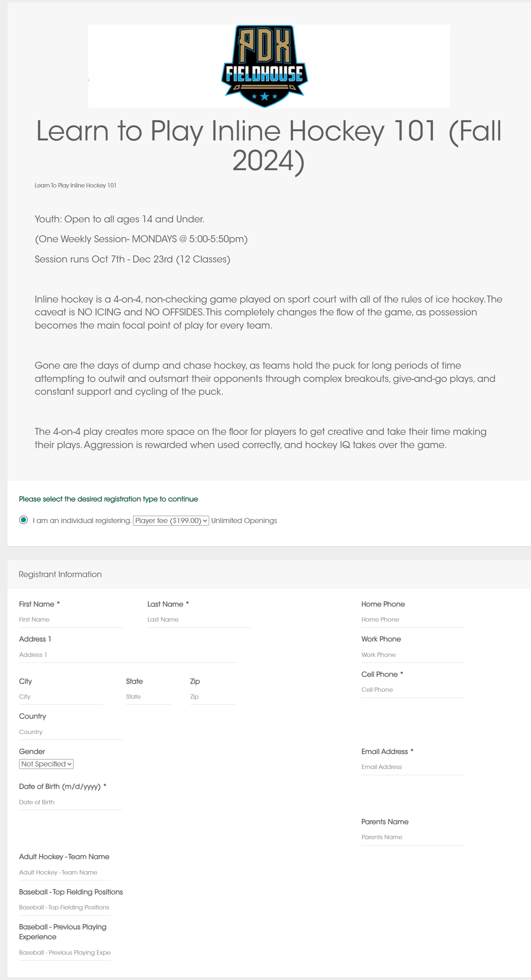Click into the City field
Screen dimensions: 531x980
coord(61,697)
